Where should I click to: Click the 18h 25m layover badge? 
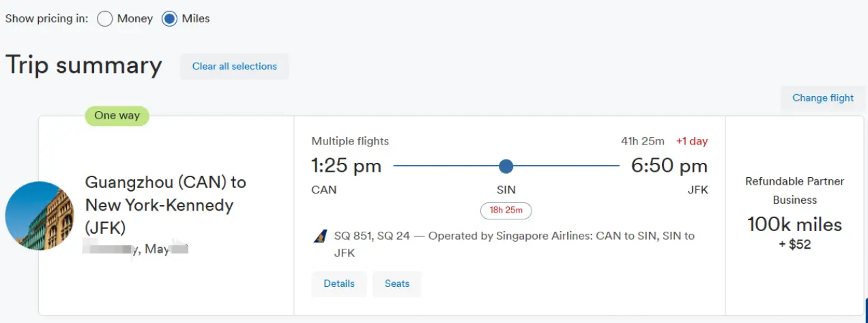click(x=506, y=211)
